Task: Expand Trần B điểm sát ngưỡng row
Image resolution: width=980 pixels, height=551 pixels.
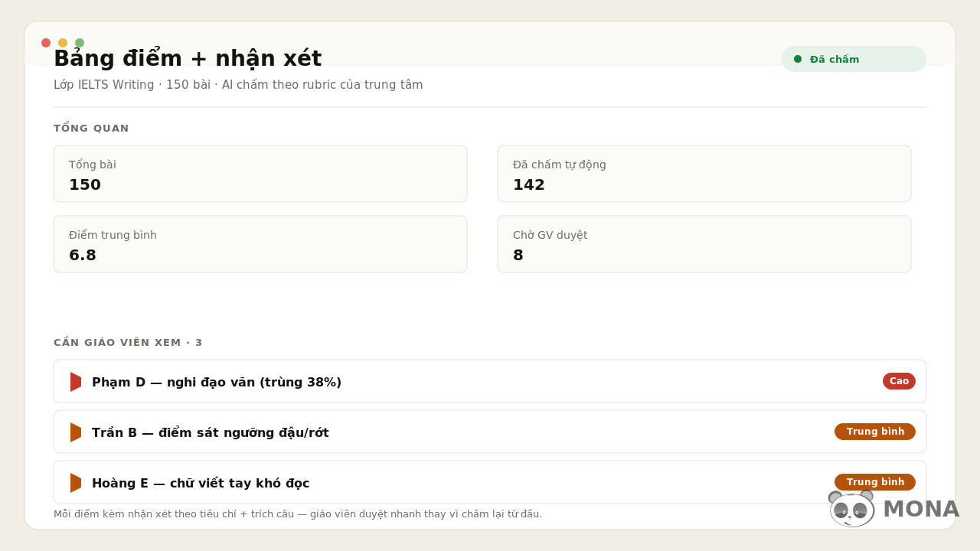Action: coord(490,432)
